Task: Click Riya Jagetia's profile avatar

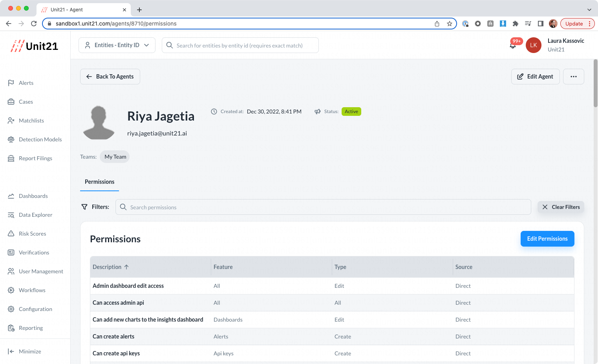Action: pyautogui.click(x=99, y=123)
